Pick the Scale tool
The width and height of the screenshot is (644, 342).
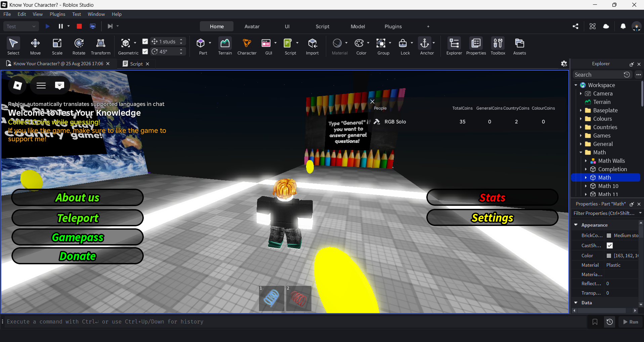pos(57,46)
